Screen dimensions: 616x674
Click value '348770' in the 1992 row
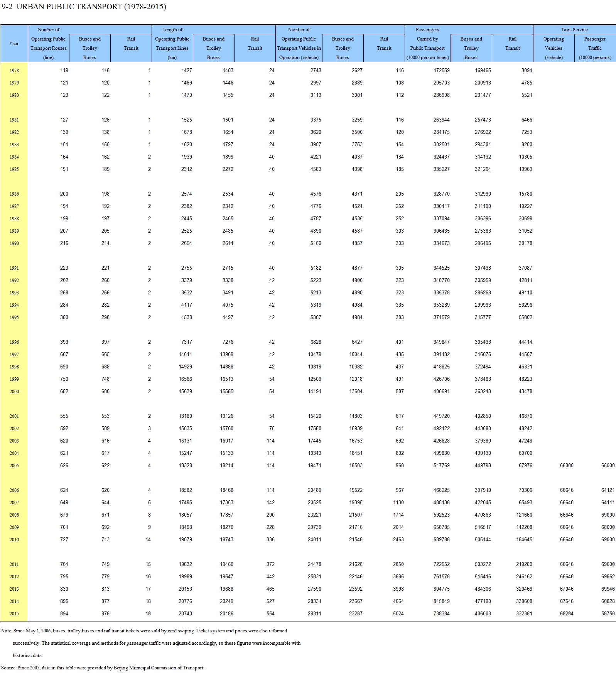coord(442,280)
